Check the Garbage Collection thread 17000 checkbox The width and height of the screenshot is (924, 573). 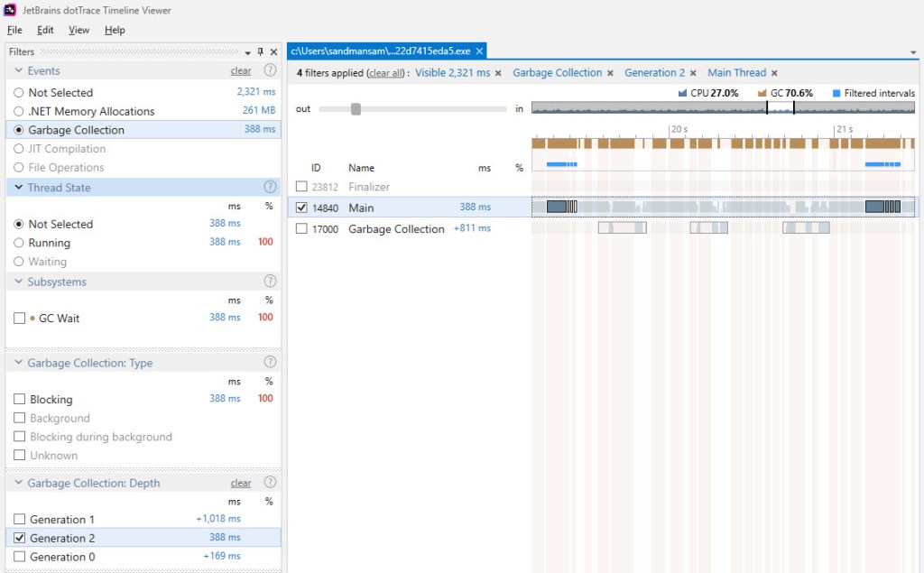[x=301, y=229]
